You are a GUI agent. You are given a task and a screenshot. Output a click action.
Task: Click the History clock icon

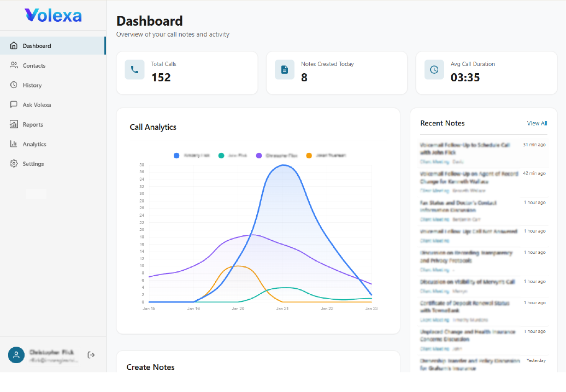[15, 85]
